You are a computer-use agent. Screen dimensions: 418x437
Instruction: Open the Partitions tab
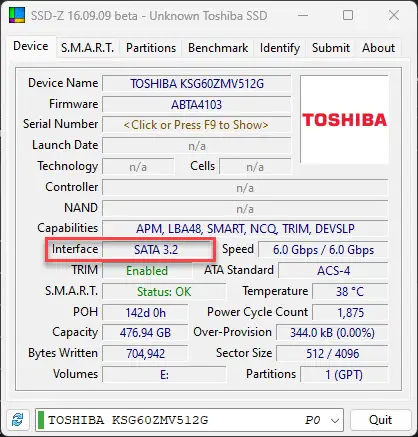click(x=151, y=48)
